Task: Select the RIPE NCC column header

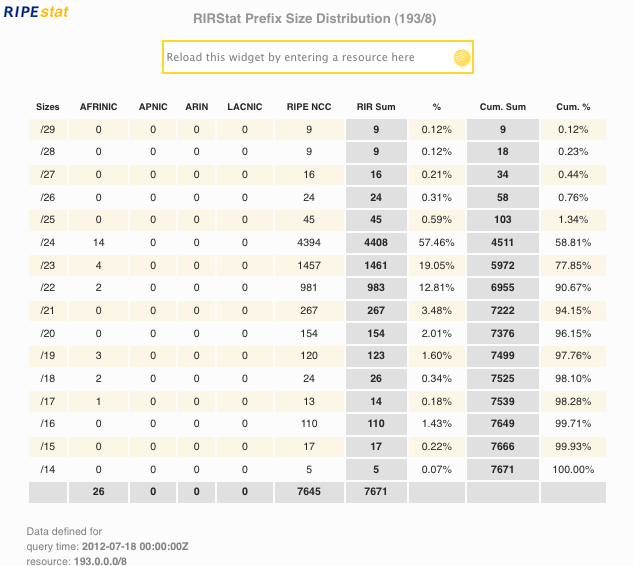Action: click(x=308, y=107)
